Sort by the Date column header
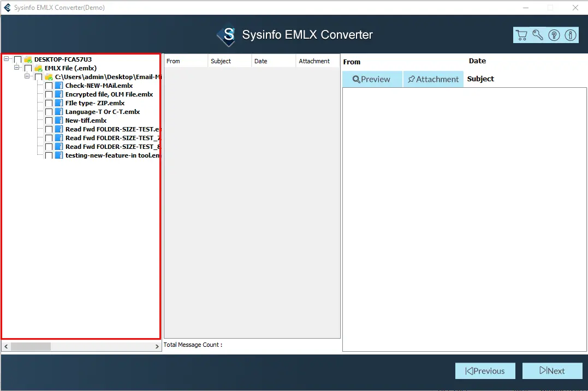The image size is (588, 391). [274, 61]
